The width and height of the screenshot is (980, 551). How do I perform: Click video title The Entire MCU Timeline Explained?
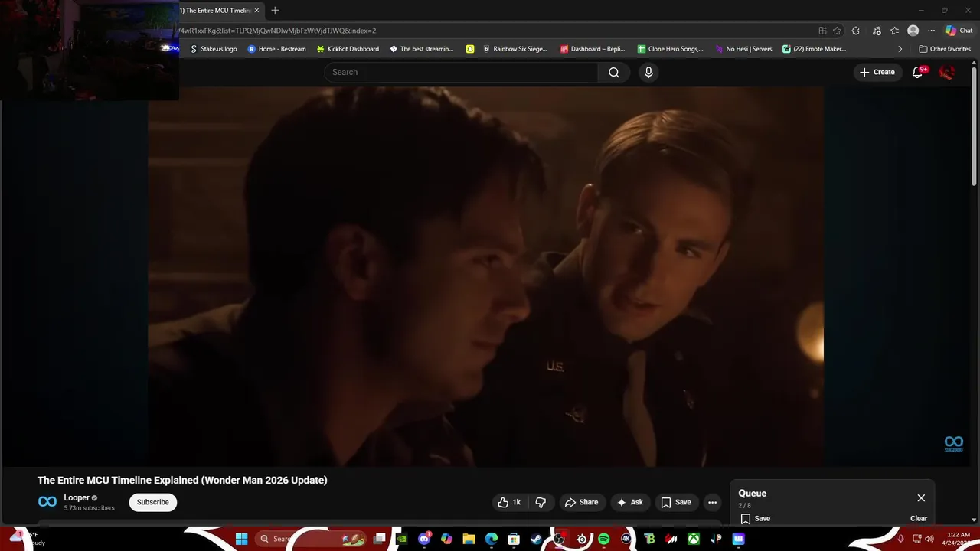coord(182,480)
